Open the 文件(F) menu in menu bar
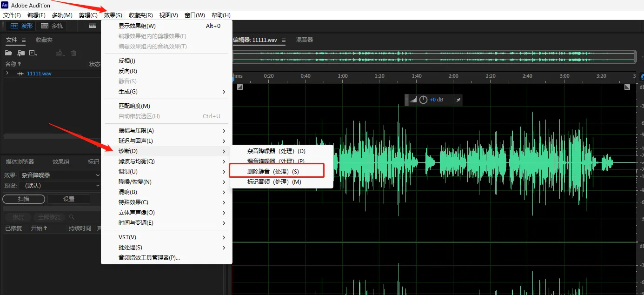 pos(12,15)
